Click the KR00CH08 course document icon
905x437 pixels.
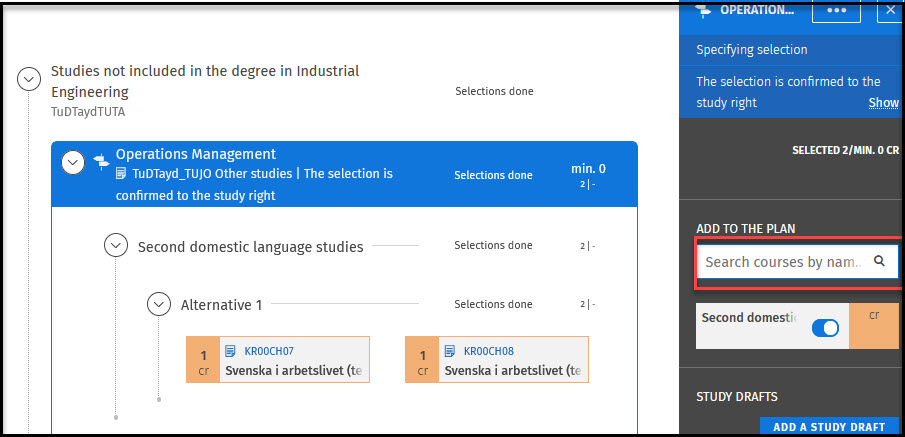click(450, 351)
